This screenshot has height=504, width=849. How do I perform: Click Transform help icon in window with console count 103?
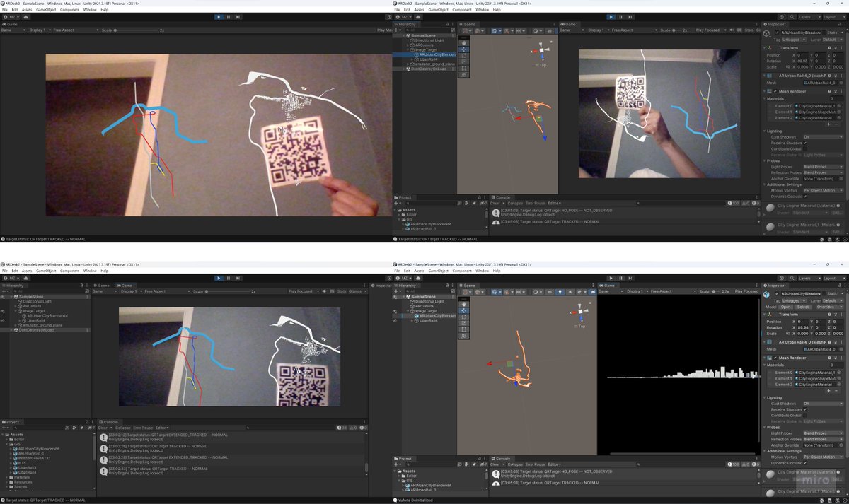pos(829,48)
